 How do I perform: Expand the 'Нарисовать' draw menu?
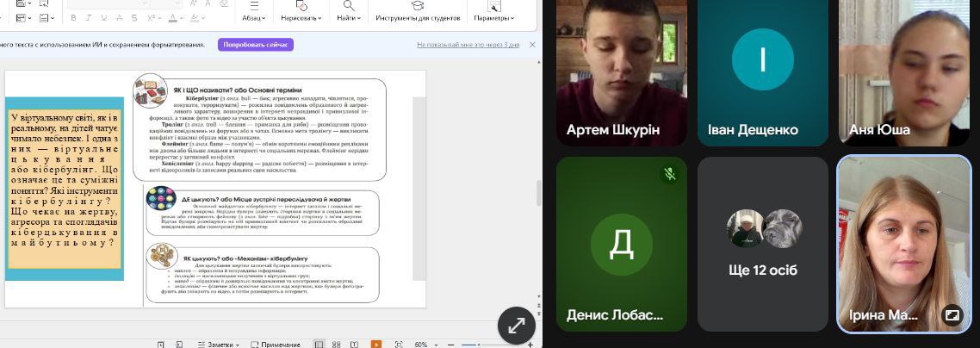coord(301,17)
